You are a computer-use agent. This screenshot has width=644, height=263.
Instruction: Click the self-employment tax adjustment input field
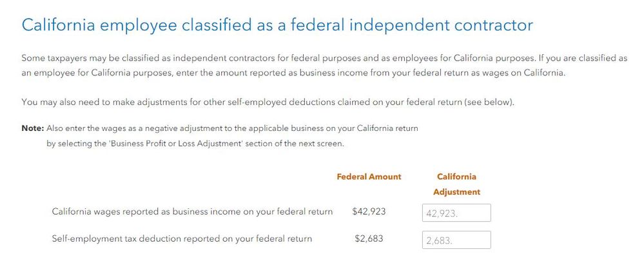click(x=456, y=240)
